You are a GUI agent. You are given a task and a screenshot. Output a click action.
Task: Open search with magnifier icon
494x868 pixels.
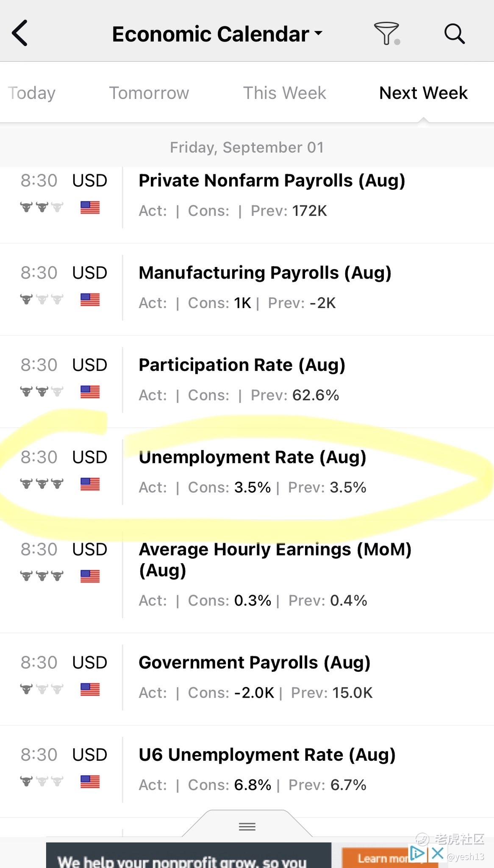(454, 33)
